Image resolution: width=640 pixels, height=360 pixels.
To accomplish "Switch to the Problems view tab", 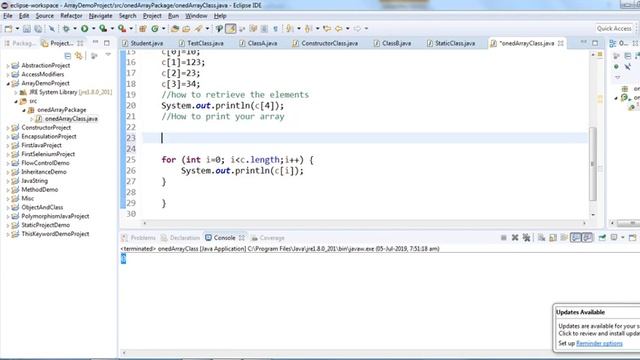I will tap(138, 238).
